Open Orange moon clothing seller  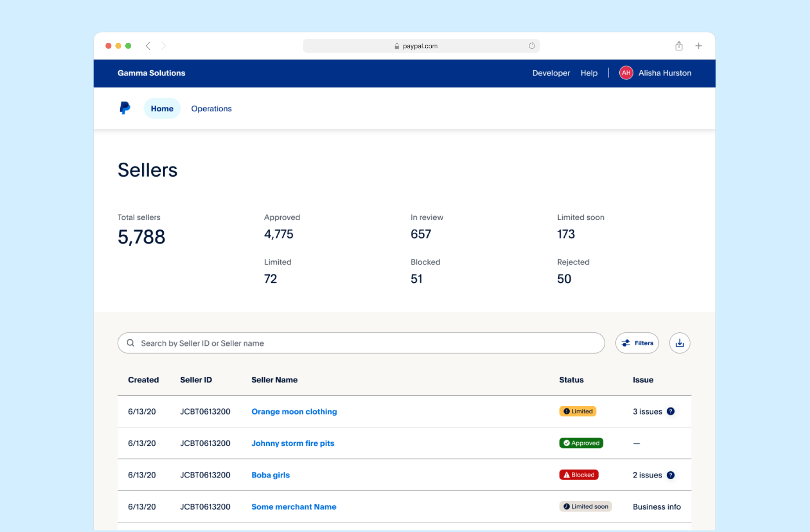[294, 411]
